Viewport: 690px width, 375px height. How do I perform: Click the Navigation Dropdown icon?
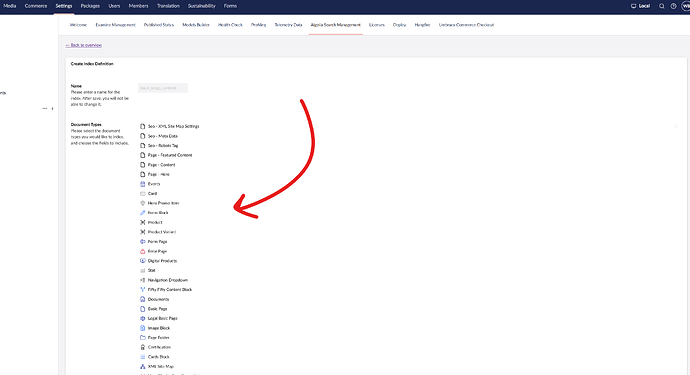143,280
